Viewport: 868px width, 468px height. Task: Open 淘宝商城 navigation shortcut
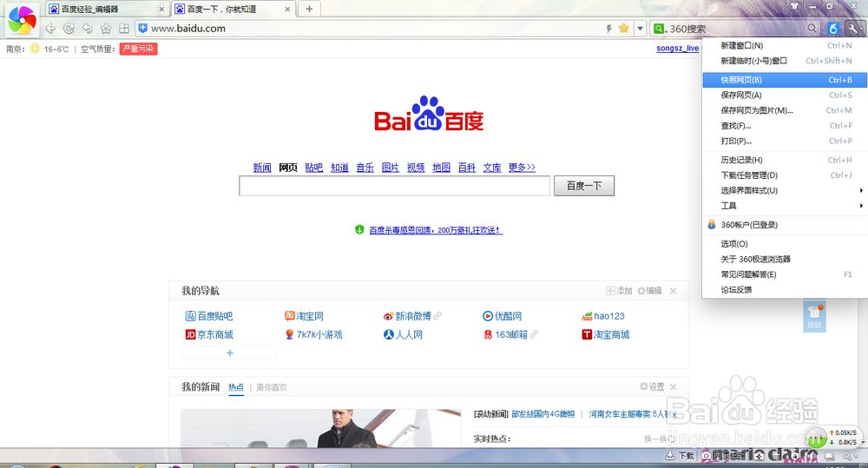606,334
